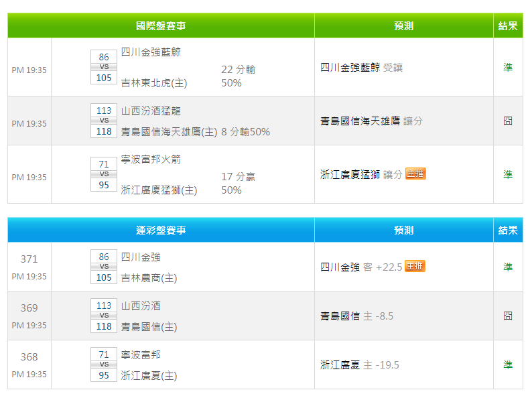Open team 四川金強藍鯨 in international matches

click(151, 52)
